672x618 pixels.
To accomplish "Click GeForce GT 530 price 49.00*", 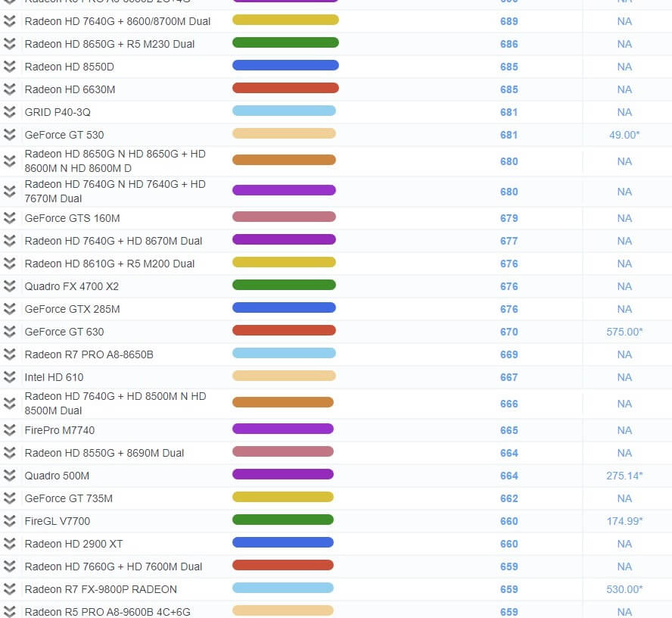I will 624,135.
